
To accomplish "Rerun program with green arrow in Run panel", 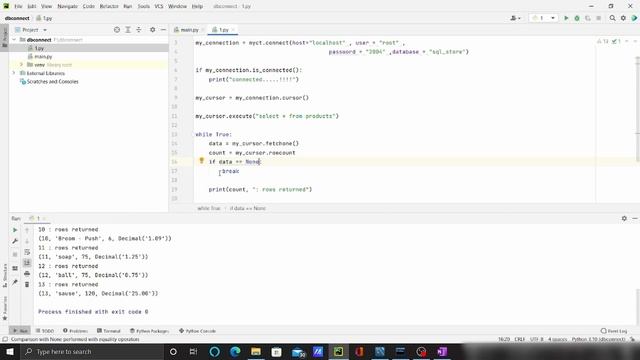I will click(x=15, y=230).
